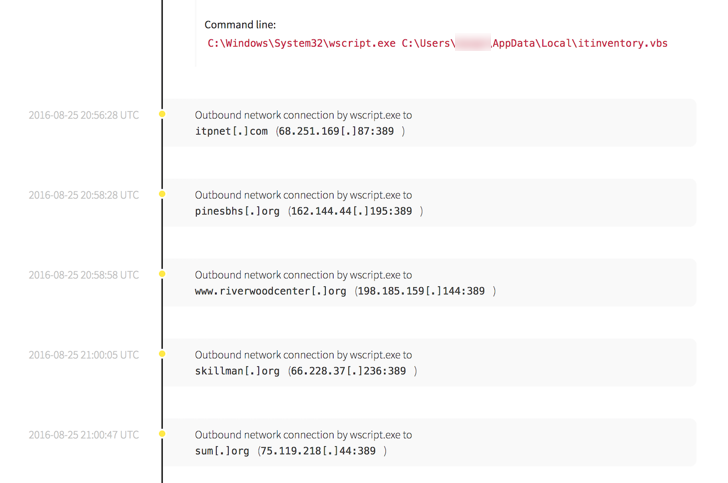Click the "Command line:" label
This screenshot has height=483, width=728.
click(x=240, y=25)
